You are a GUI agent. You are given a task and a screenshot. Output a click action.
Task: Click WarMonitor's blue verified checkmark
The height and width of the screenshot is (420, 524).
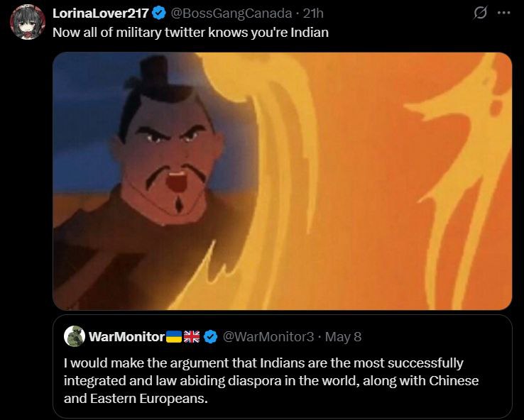click(211, 336)
